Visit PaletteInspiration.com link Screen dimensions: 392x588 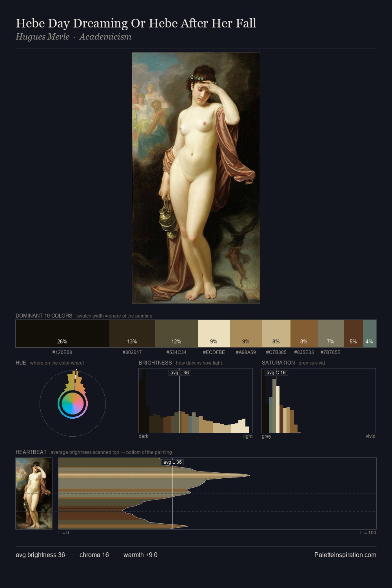pos(345,555)
